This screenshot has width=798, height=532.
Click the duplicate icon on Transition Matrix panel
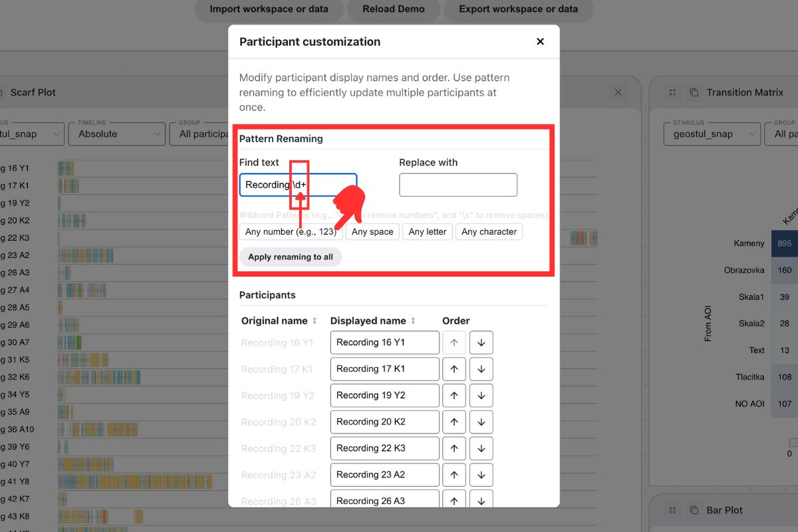click(x=694, y=92)
